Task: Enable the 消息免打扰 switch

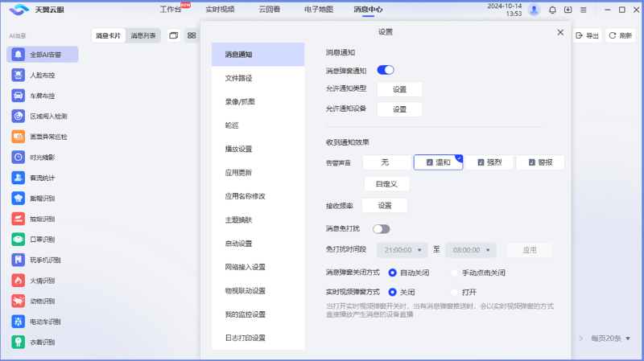Action: coord(381,229)
